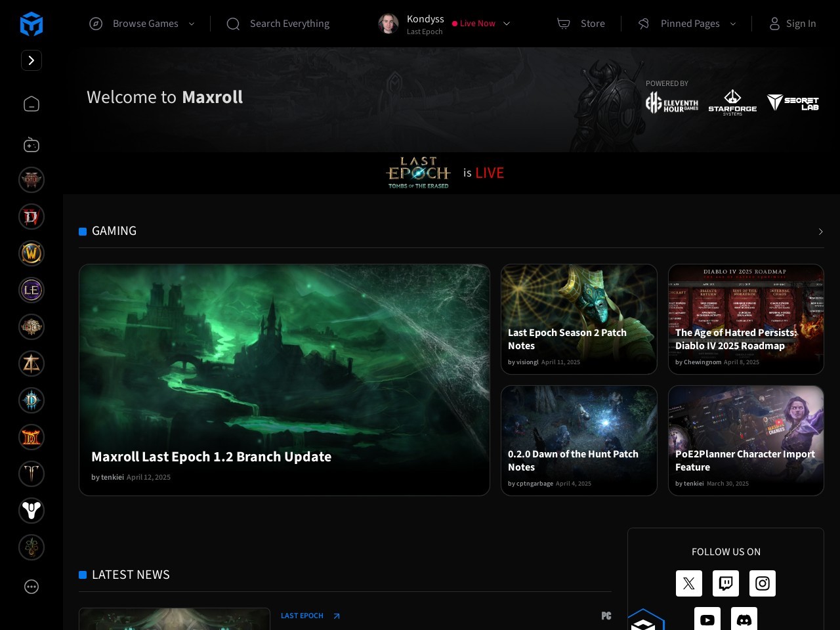The width and height of the screenshot is (840, 630).
Task: Open Maxroll Instagram page
Action: (x=763, y=583)
